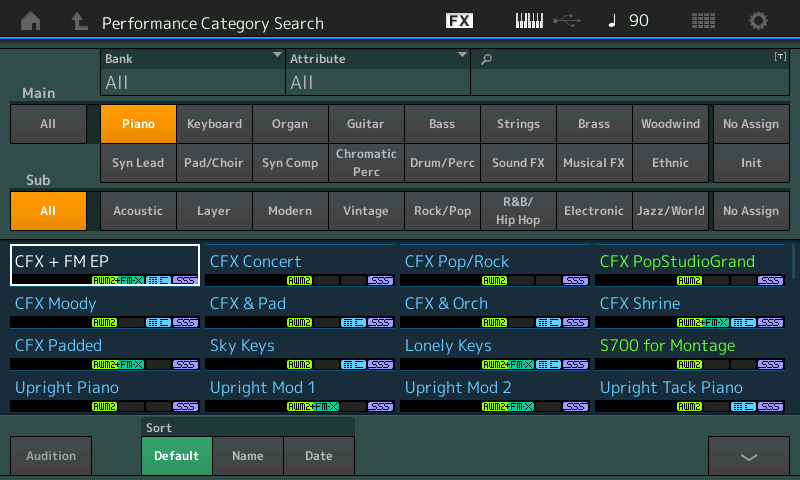Open tempo settings at note icon
The height and width of the screenshot is (480, 800).
pos(612,21)
